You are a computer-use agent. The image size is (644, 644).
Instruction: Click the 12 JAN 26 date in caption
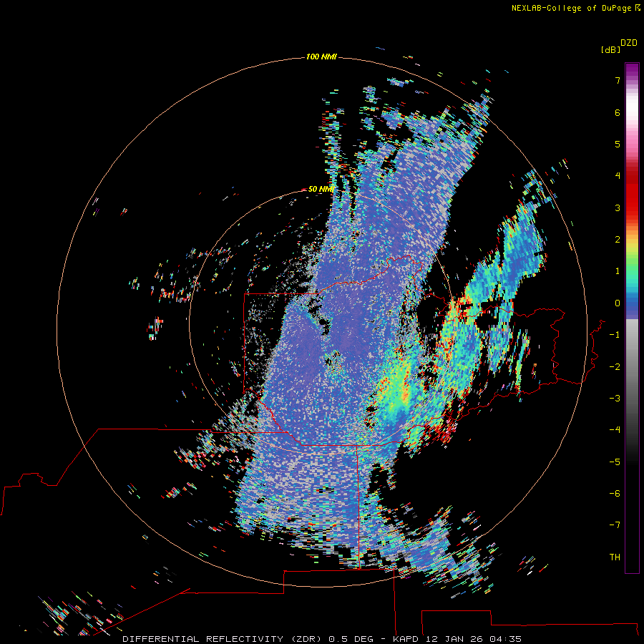point(456,639)
